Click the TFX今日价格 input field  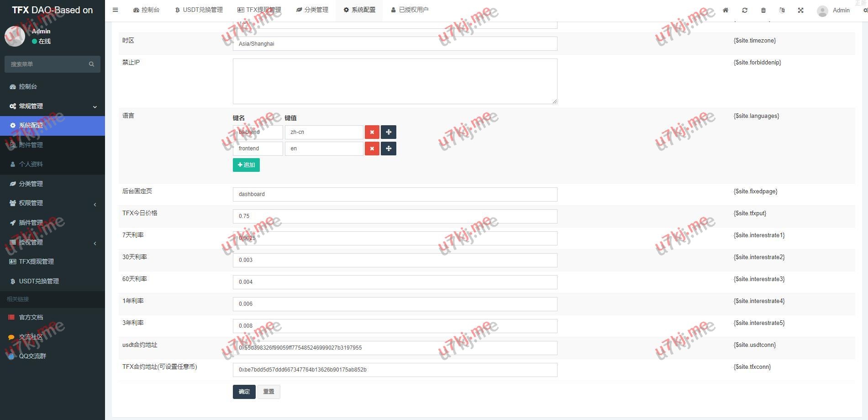click(395, 216)
